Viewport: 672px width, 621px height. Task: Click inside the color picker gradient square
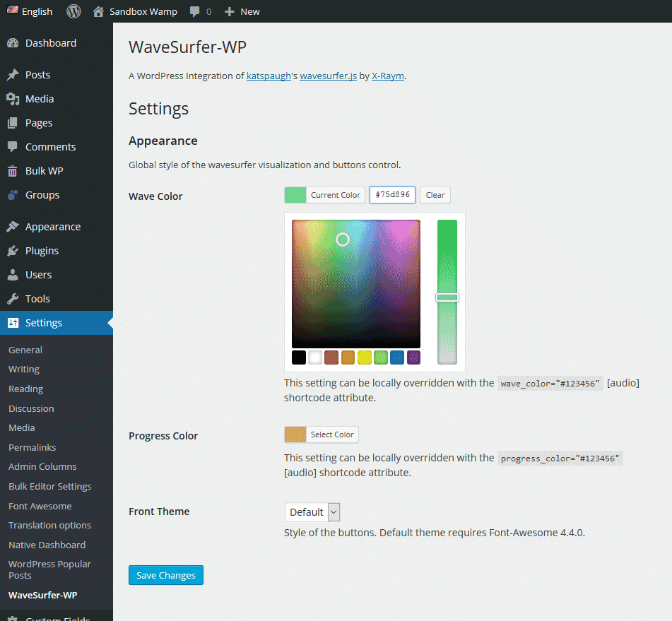point(356,284)
